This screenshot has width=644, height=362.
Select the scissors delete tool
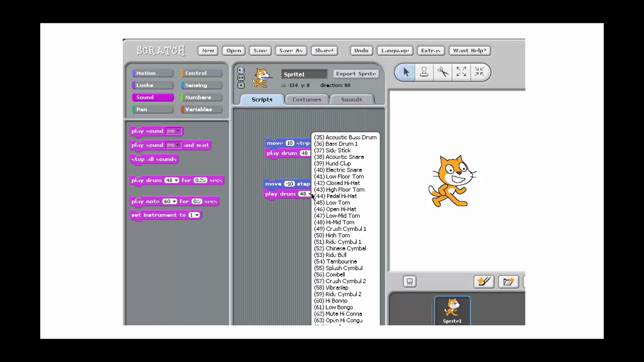click(x=443, y=72)
